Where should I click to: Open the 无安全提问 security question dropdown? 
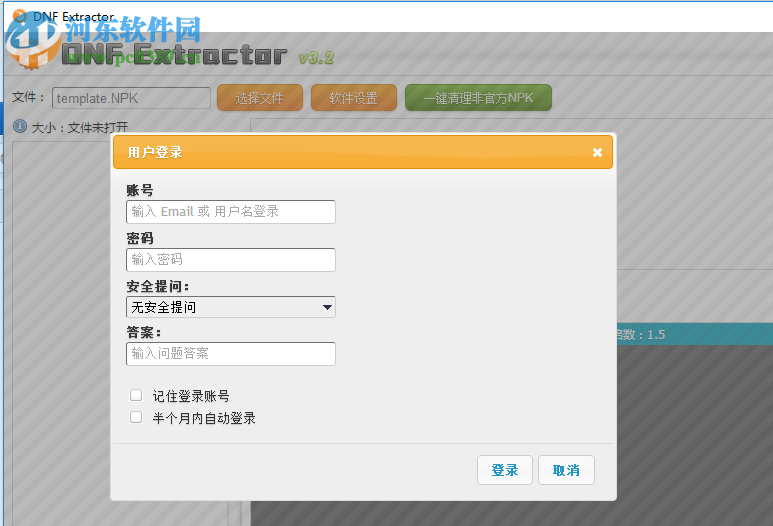click(231, 307)
